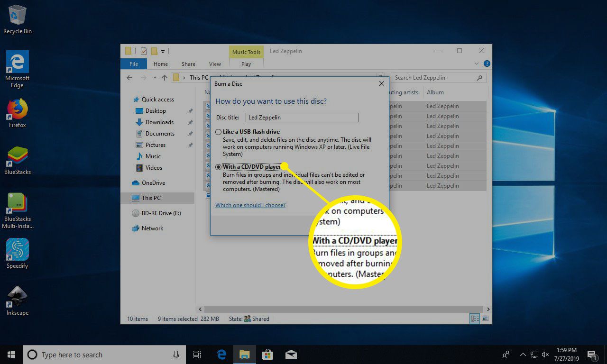
Task: Click the Windows Start button
Action: (11, 355)
